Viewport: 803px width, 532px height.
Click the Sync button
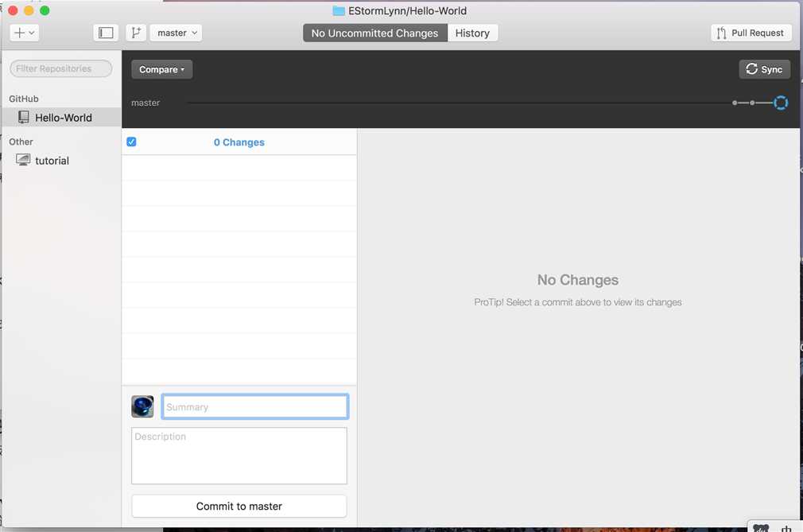(764, 69)
